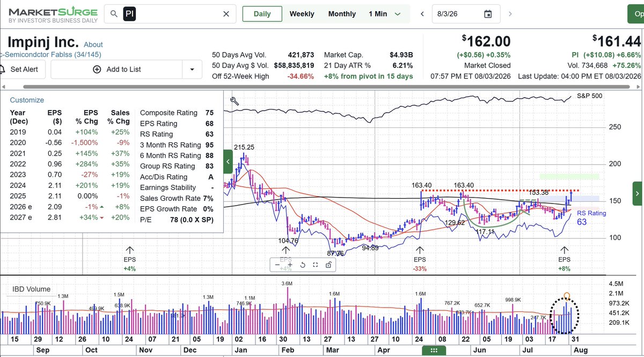Click the 3.6M volume peak label

coord(287,283)
